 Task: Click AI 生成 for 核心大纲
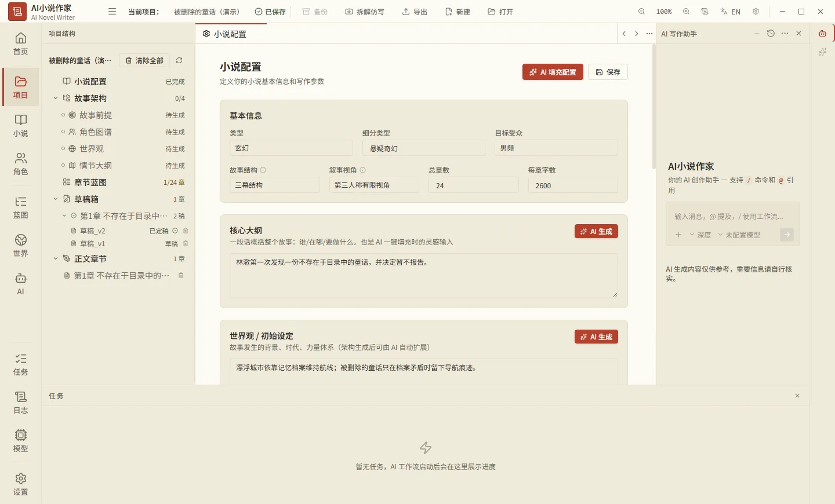click(x=596, y=231)
